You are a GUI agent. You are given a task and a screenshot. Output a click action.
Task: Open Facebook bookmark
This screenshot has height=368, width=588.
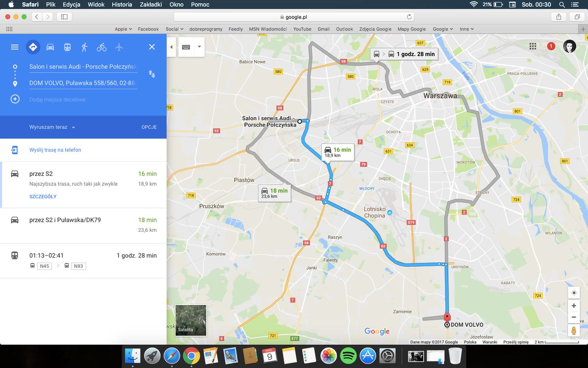[148, 29]
